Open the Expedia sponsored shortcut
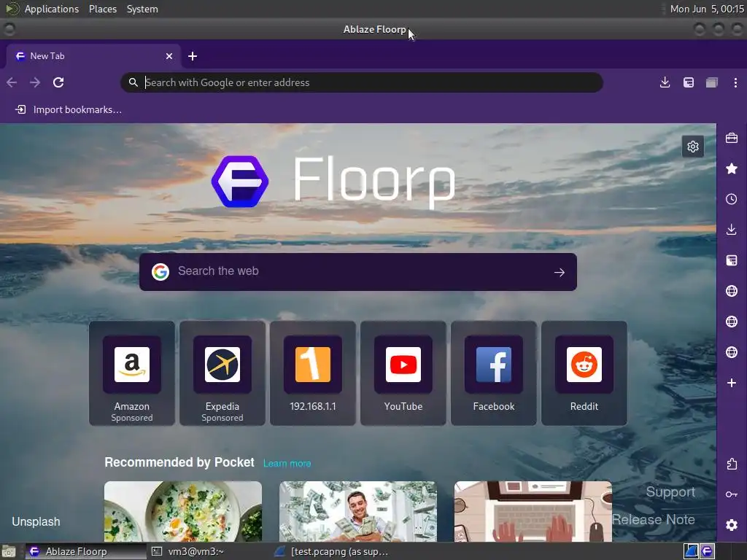747x560 pixels. [x=222, y=373]
